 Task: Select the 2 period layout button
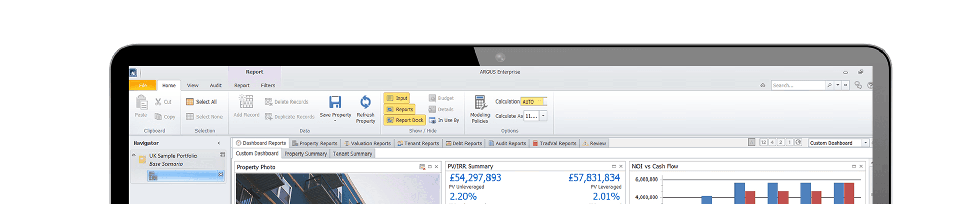(x=781, y=143)
